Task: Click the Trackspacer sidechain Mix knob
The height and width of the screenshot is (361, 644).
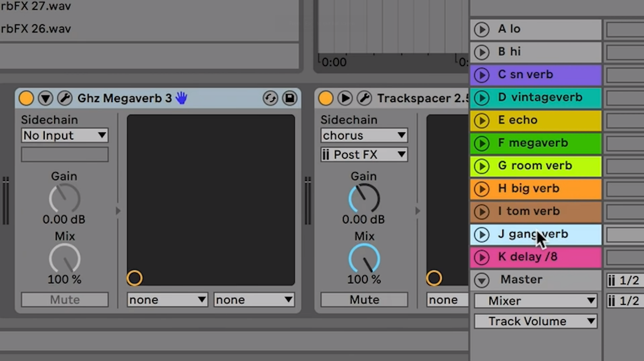Action: pos(364,258)
